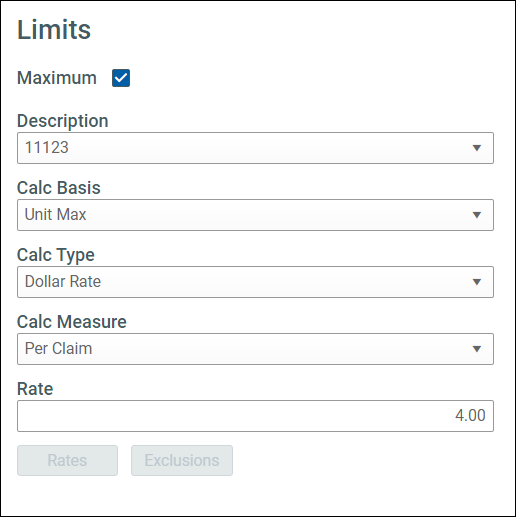Open the Calc Basis dropdown showing Unit Max
Screen dimensions: 516x517
point(255,215)
